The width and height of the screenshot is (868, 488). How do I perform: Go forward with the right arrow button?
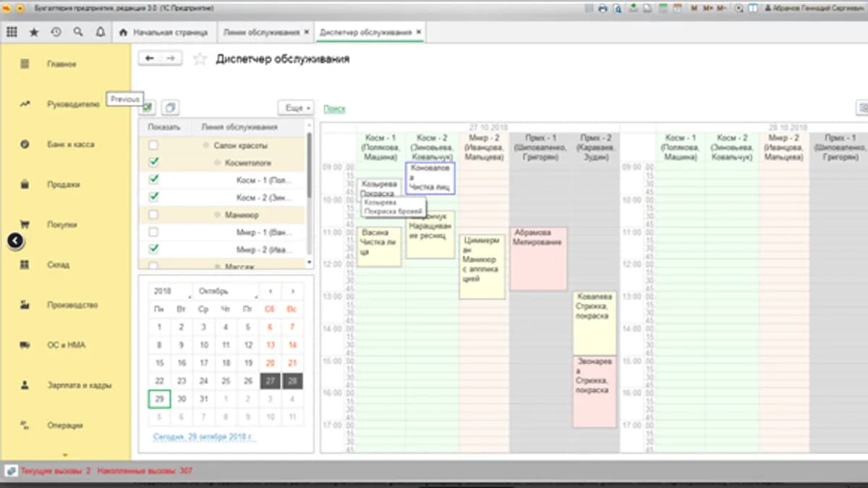click(171, 59)
